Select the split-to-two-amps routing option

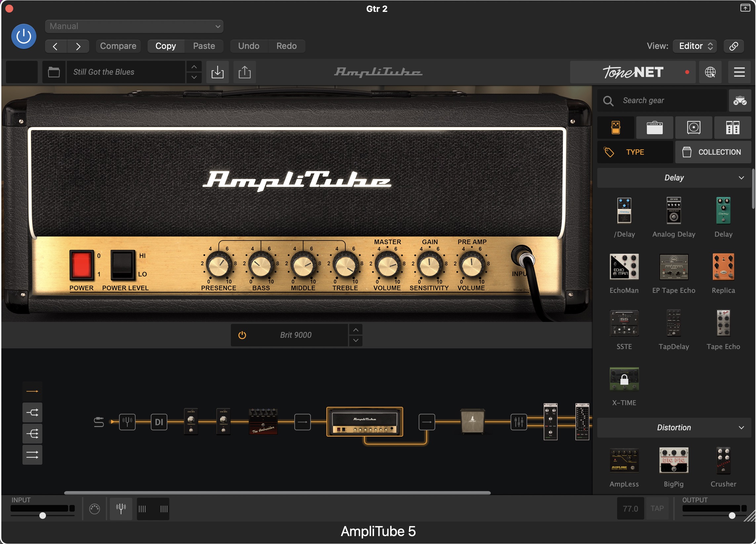click(x=32, y=412)
